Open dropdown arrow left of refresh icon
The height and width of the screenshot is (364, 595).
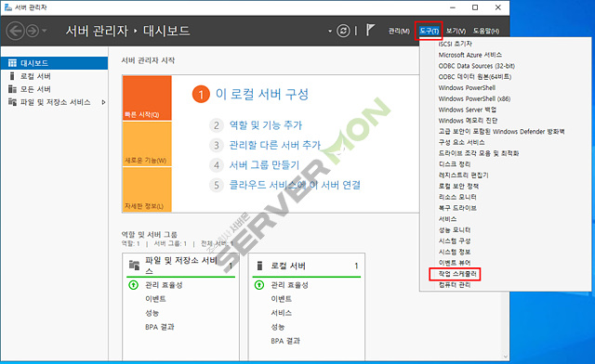tap(330, 31)
